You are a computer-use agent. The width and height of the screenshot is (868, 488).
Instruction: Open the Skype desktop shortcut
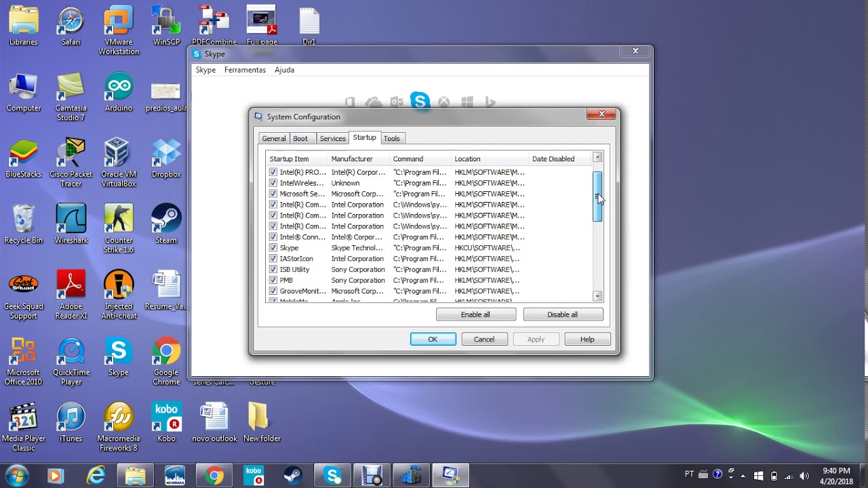(119, 357)
